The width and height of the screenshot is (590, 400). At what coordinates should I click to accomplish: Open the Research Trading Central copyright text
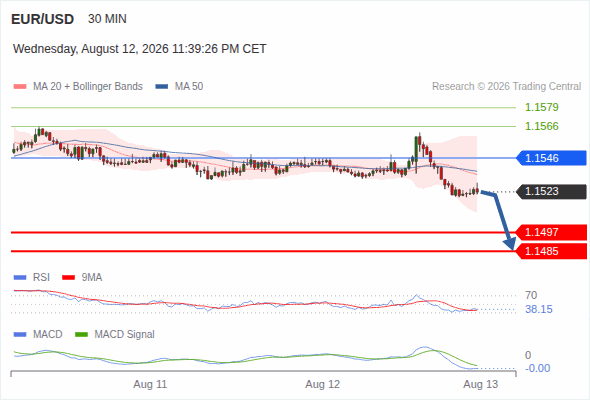point(506,87)
